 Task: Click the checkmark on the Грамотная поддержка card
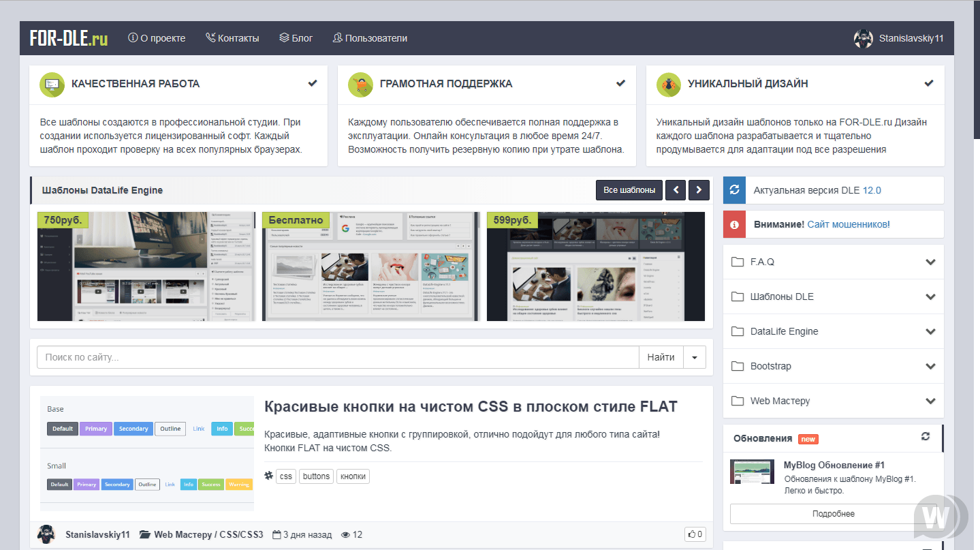pos(621,83)
